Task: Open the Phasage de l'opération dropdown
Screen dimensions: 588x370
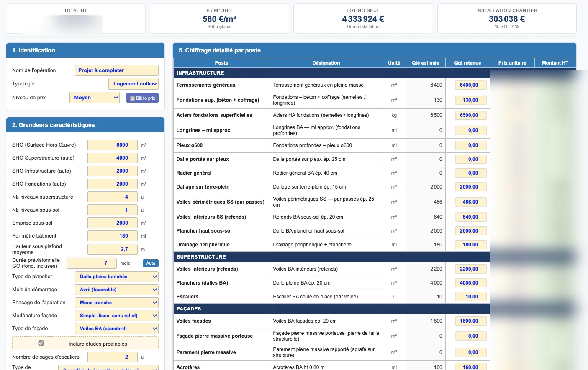Action: [x=117, y=303]
